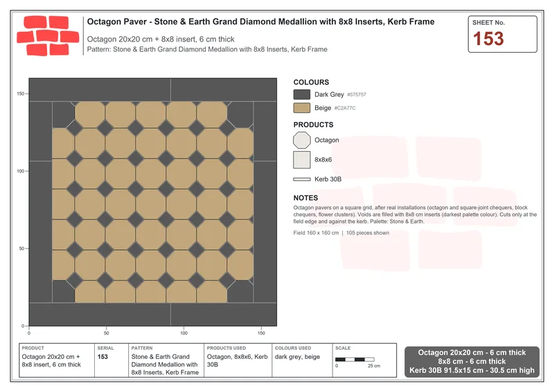Click the 'Pattern: Stone & Earth...' line under title
Image resolution: width=554 pixels, height=392 pixels.
point(207,49)
